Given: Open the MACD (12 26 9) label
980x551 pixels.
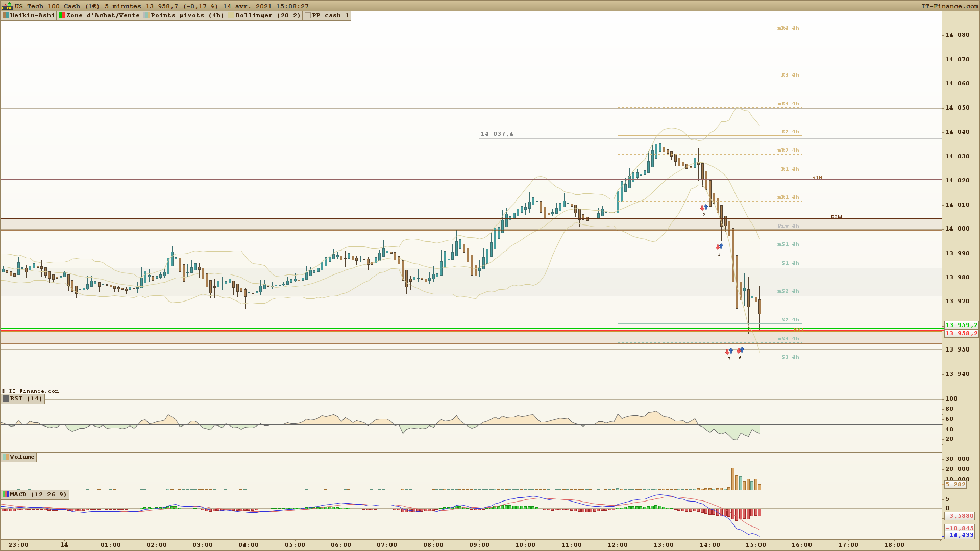Looking at the screenshot, I should click(x=38, y=495).
